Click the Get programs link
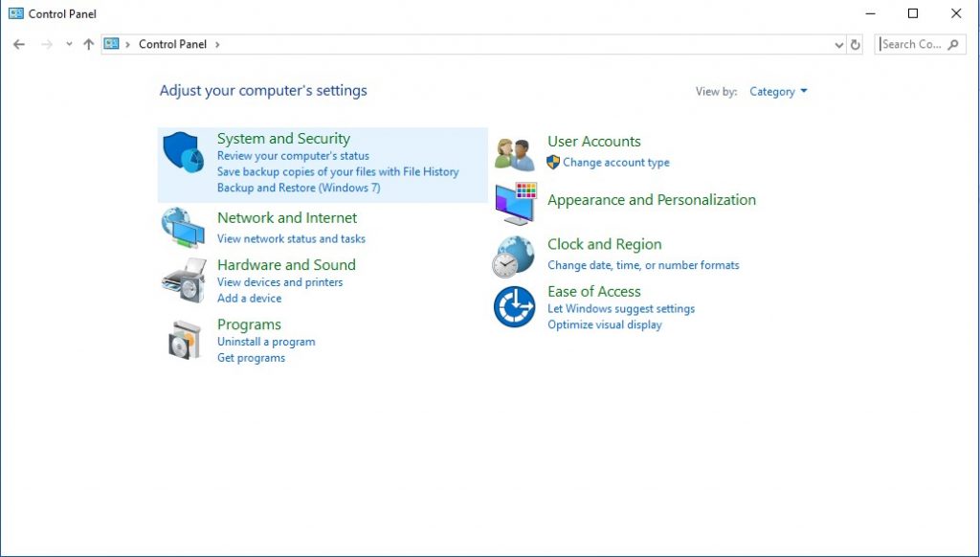This screenshot has height=557, width=980. pyautogui.click(x=252, y=358)
